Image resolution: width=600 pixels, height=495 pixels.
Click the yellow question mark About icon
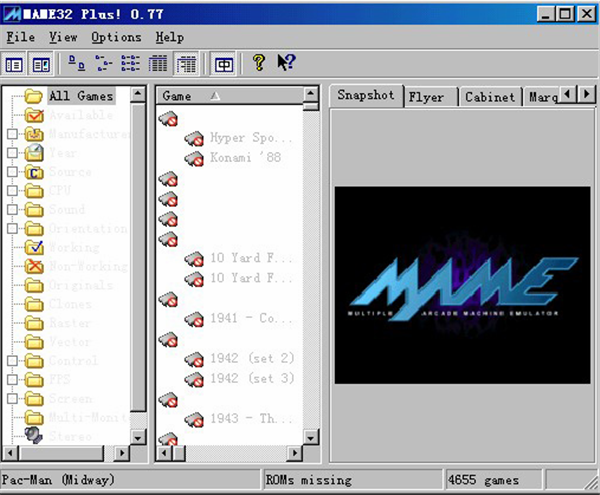click(258, 63)
